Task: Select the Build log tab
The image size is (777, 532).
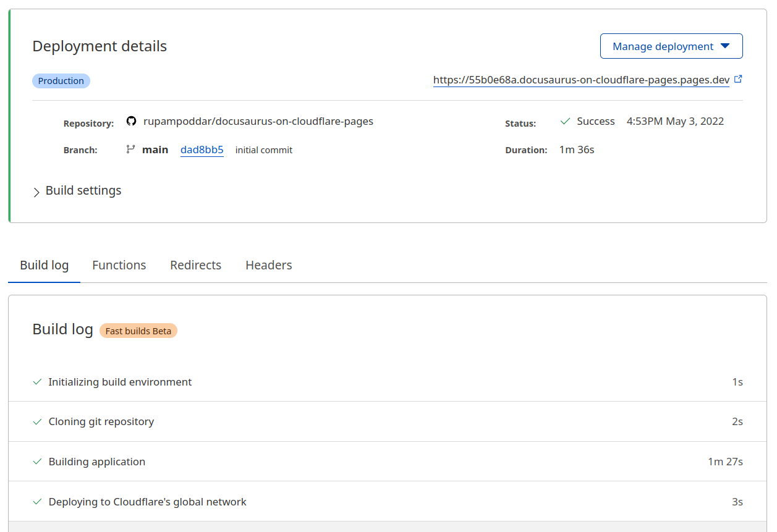Action: point(44,265)
